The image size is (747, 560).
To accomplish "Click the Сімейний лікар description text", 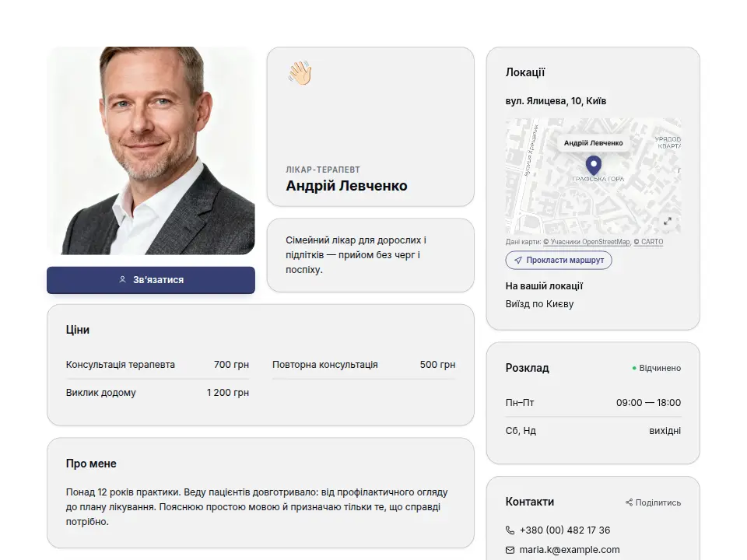I will 356,255.
